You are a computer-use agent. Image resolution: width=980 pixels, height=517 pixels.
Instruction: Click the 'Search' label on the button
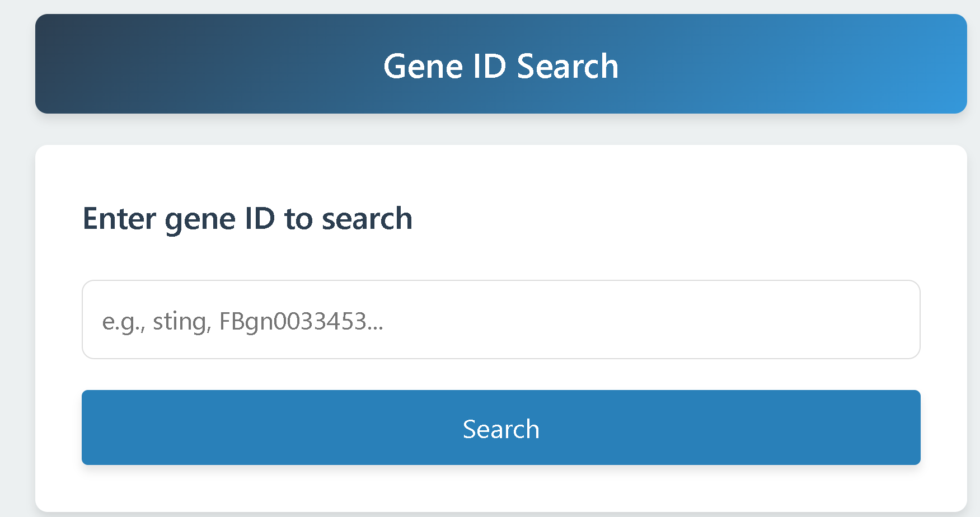click(x=501, y=429)
